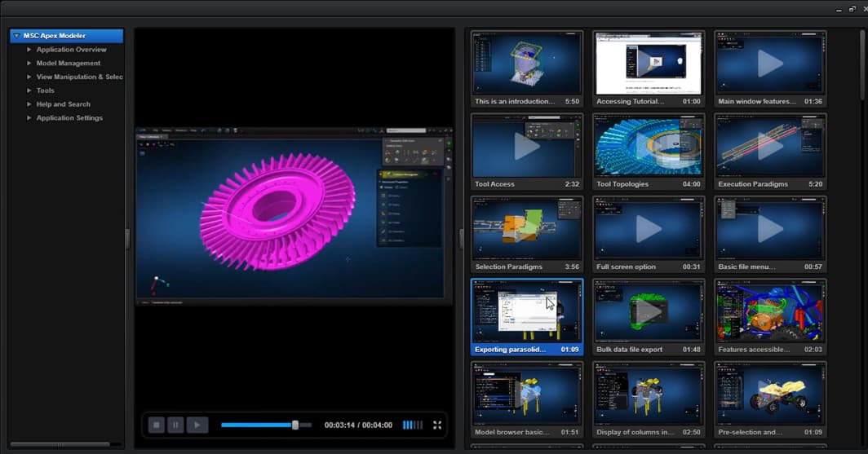868x454 pixels.
Task: Open the Tool Topologies video thumbnail
Action: [649, 145]
